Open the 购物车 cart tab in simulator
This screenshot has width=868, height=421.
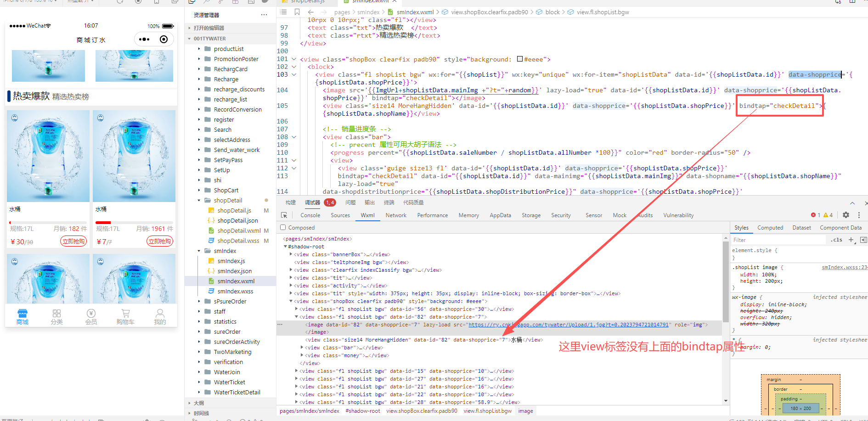125,317
